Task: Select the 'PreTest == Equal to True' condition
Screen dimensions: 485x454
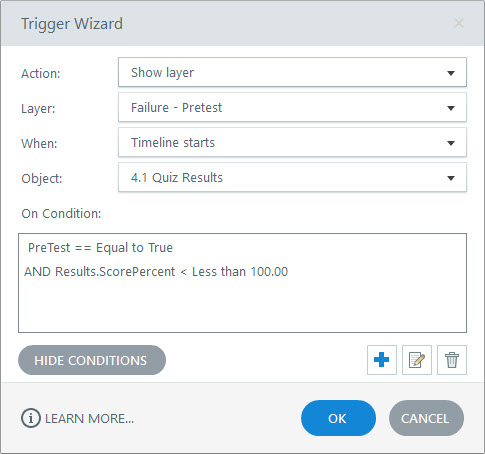Action: point(100,248)
